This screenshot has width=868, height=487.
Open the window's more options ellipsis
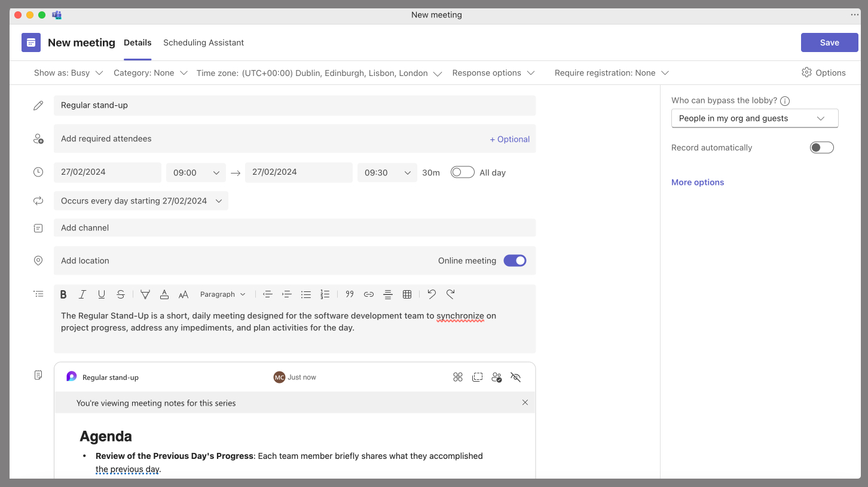click(x=854, y=15)
